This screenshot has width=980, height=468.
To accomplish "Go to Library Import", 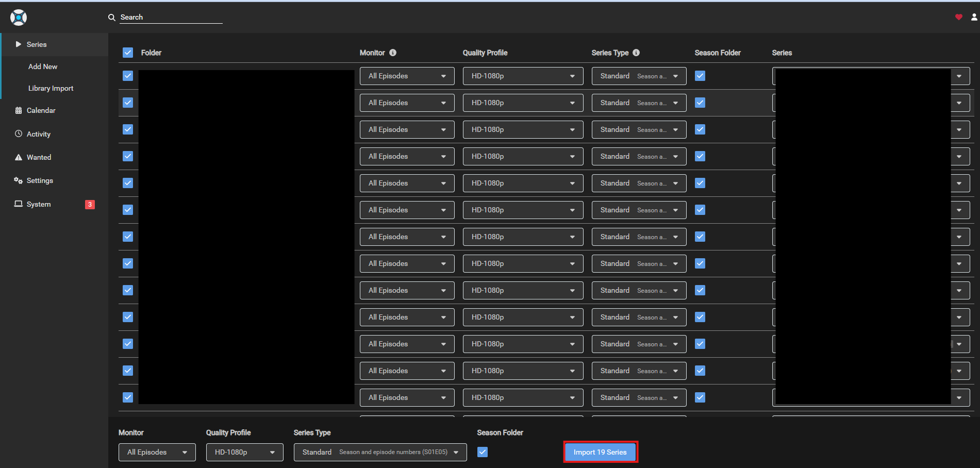I will point(51,88).
